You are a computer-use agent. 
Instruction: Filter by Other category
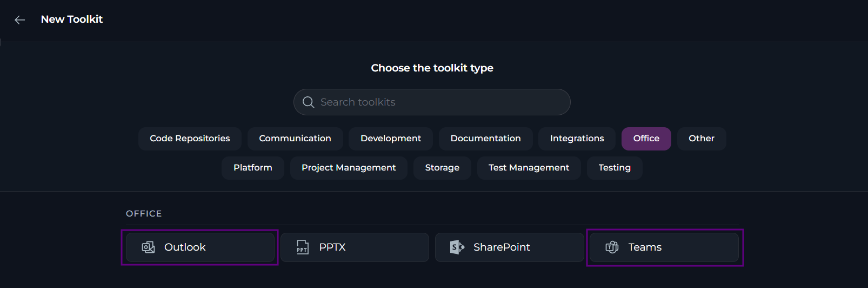pos(702,139)
